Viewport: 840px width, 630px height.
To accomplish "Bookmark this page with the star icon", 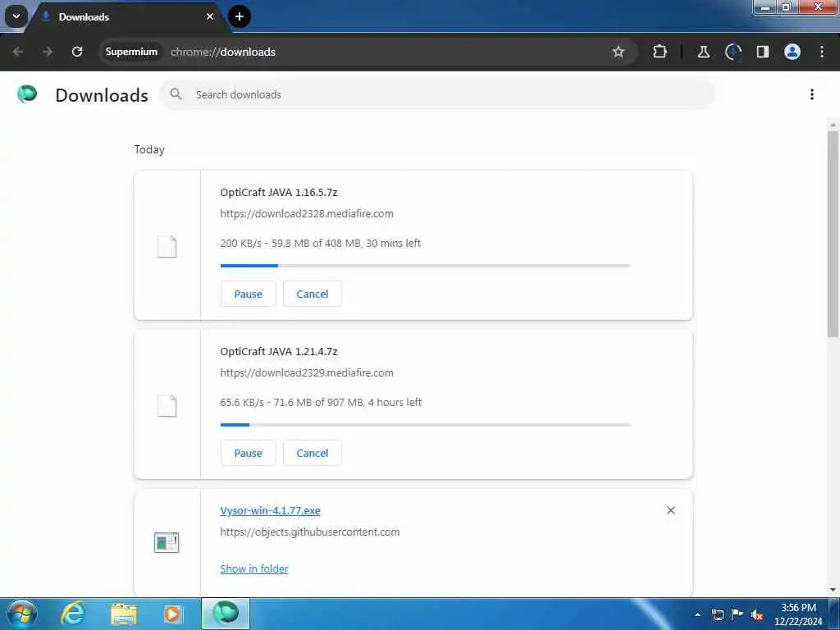I will point(619,52).
